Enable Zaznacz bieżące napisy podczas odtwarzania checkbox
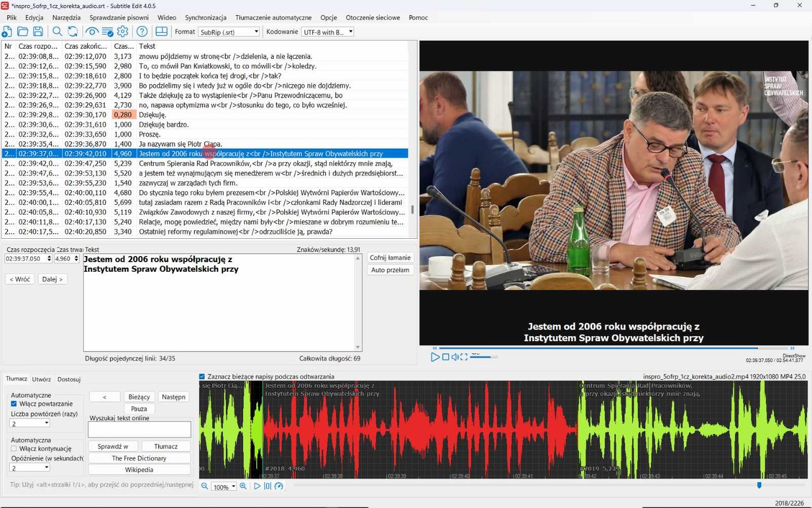Image resolution: width=812 pixels, height=508 pixels. (202, 376)
